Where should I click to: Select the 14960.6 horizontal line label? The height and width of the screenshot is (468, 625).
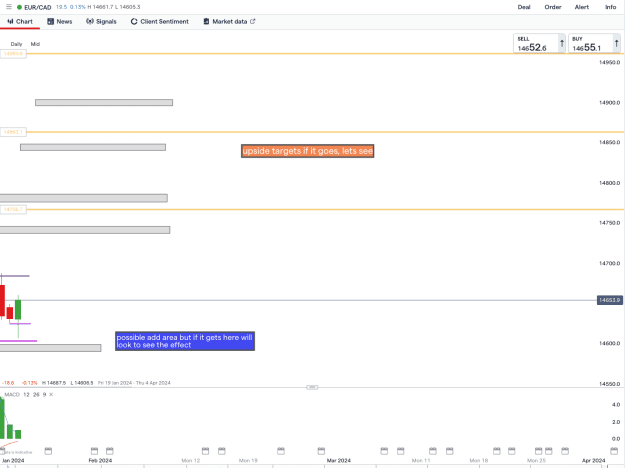[13, 53]
